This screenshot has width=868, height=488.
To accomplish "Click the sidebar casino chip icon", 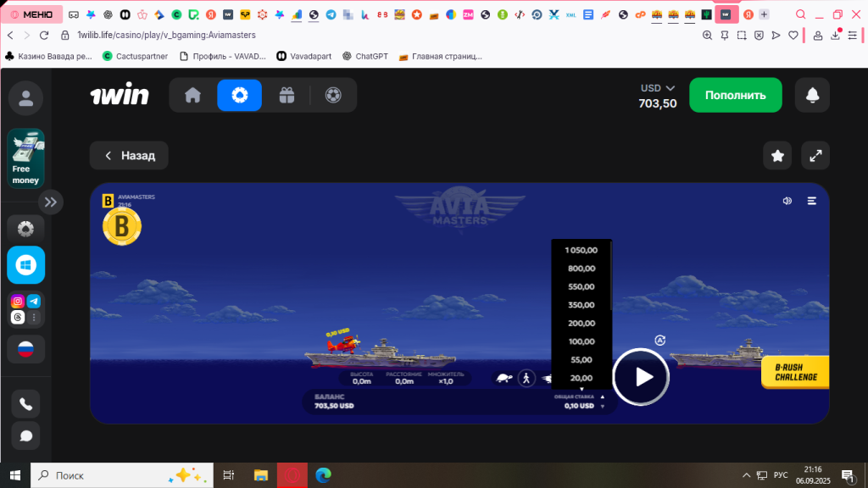I will click(x=25, y=229).
